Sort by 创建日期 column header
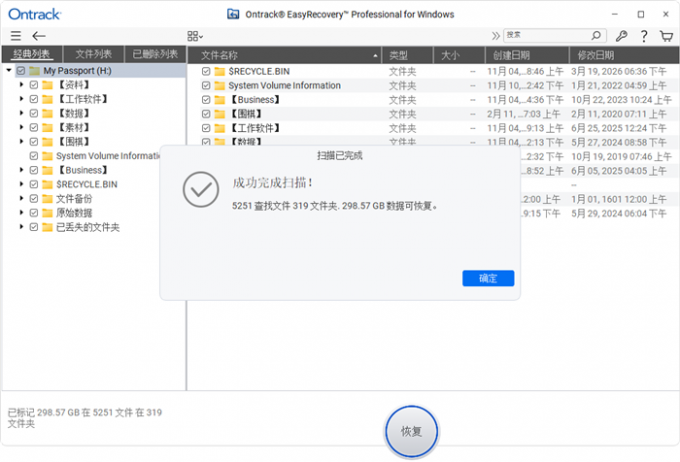 [527, 55]
